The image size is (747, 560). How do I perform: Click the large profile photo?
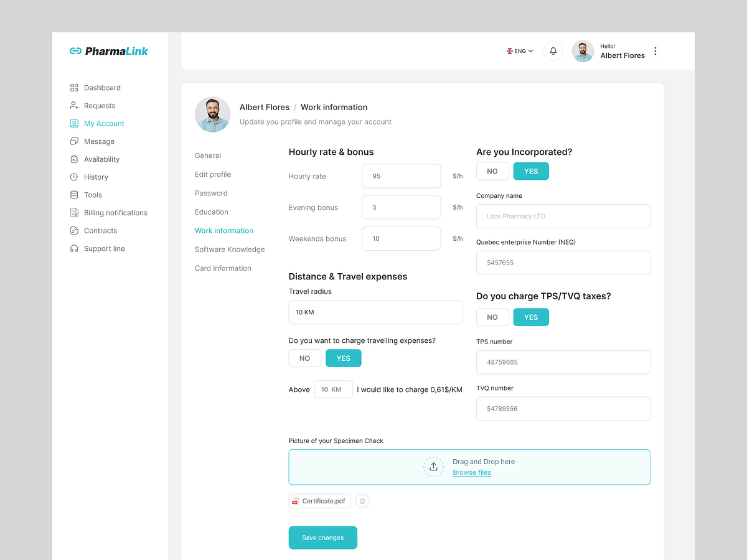pyautogui.click(x=212, y=114)
